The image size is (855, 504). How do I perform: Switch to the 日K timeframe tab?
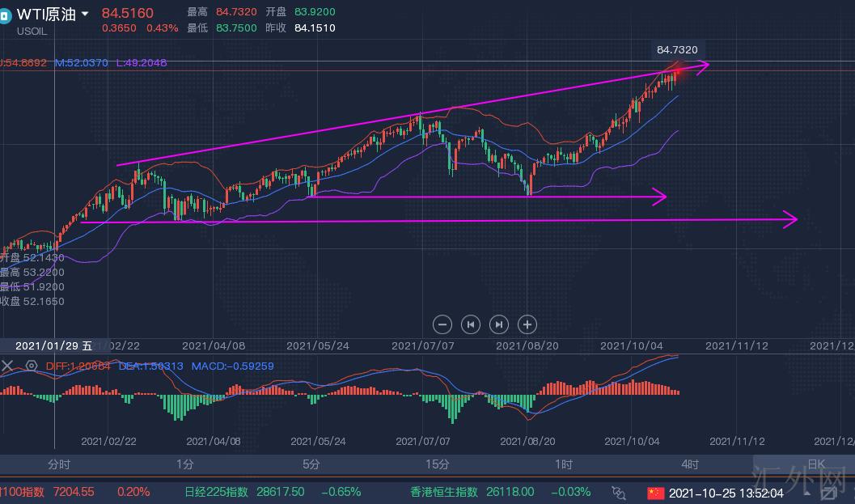tap(815, 464)
